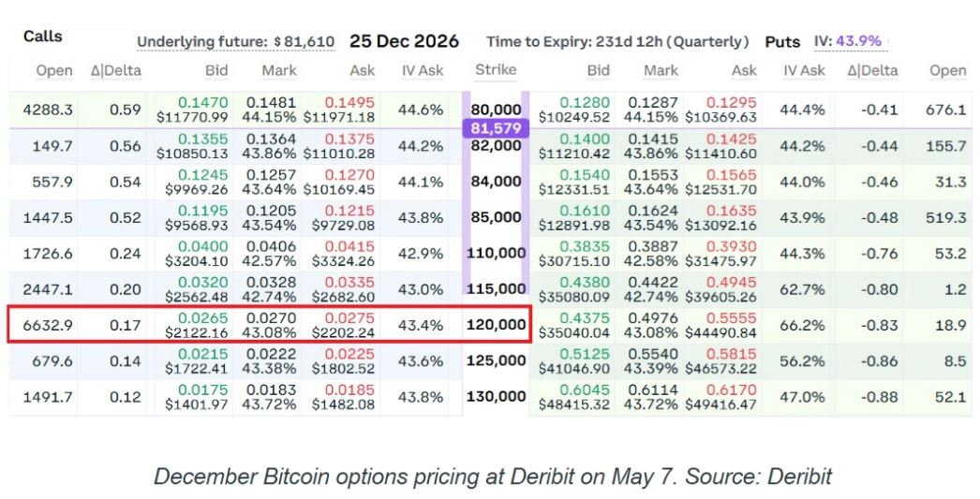Viewport: 980px width, 499px height.
Task: Click the 120,000 strike price cell
Action: tap(496, 325)
